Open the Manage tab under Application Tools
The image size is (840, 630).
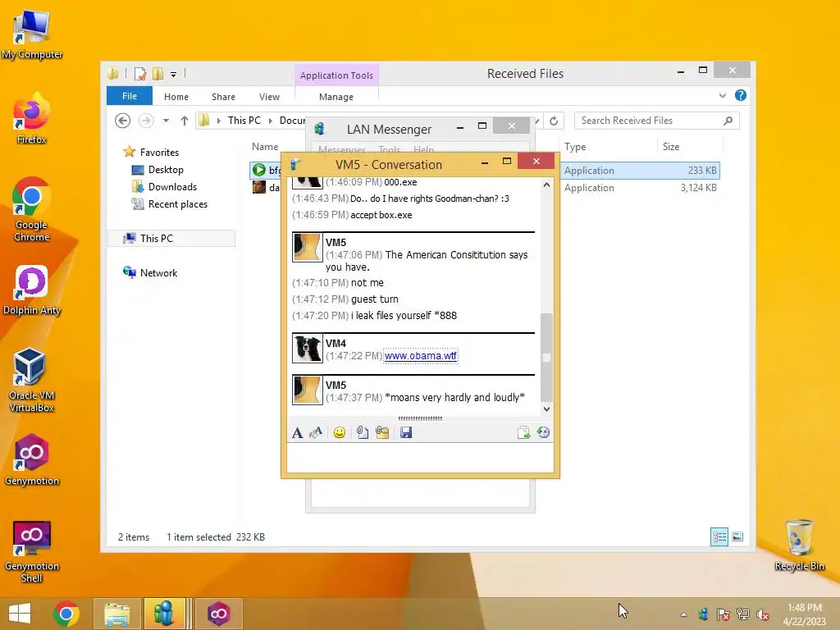336,97
